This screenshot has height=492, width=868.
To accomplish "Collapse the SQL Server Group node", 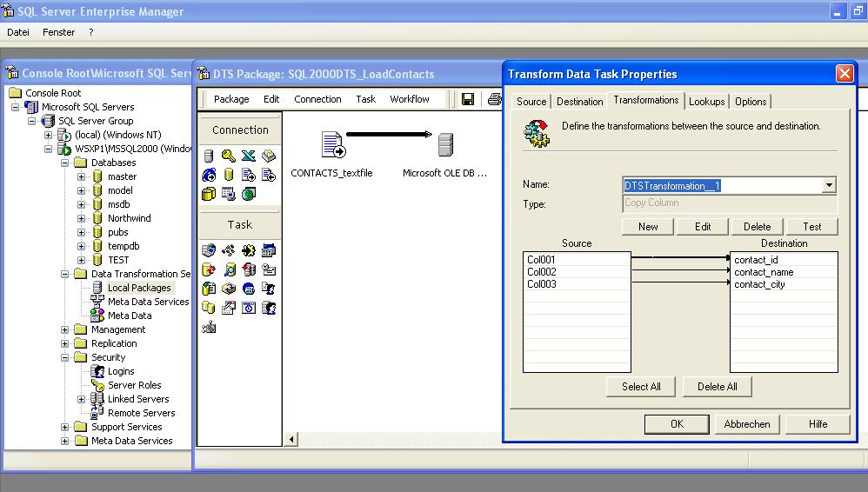I will coord(32,121).
